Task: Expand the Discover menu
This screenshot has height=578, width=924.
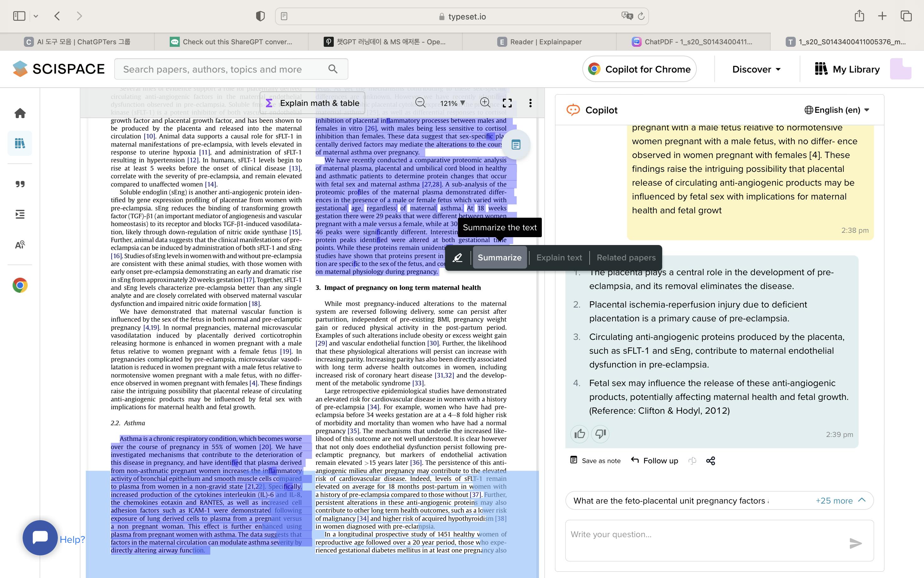Action: [x=756, y=69]
